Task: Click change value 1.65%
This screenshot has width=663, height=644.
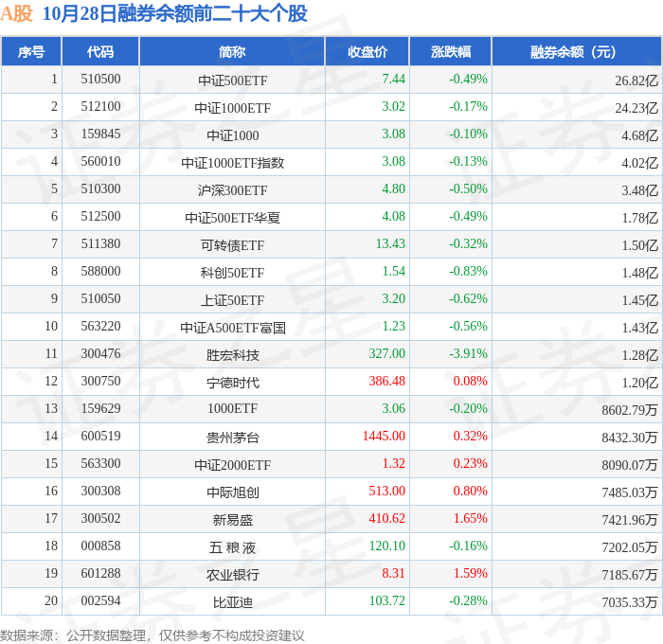Action: [470, 519]
